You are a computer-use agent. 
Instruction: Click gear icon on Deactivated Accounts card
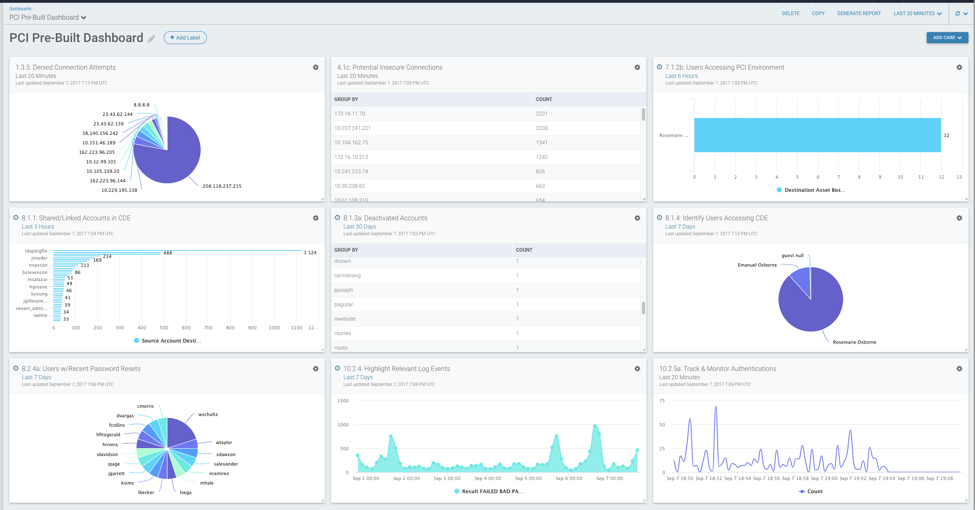pyautogui.click(x=637, y=218)
